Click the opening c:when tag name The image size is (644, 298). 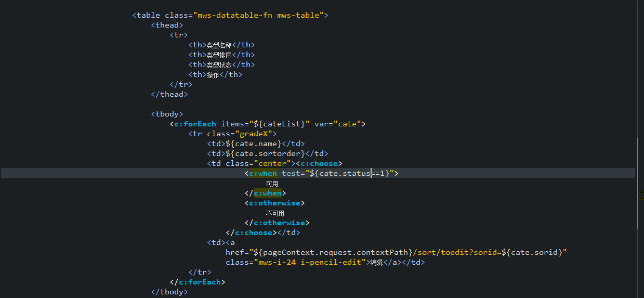coord(263,173)
